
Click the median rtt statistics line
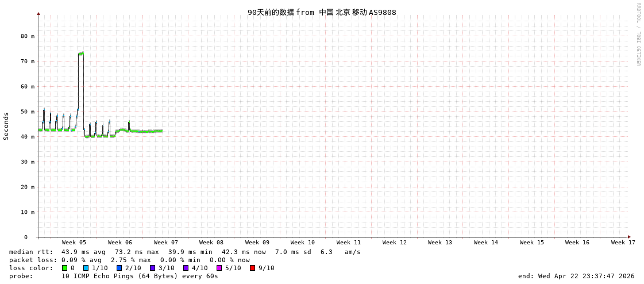pyautogui.click(x=184, y=252)
